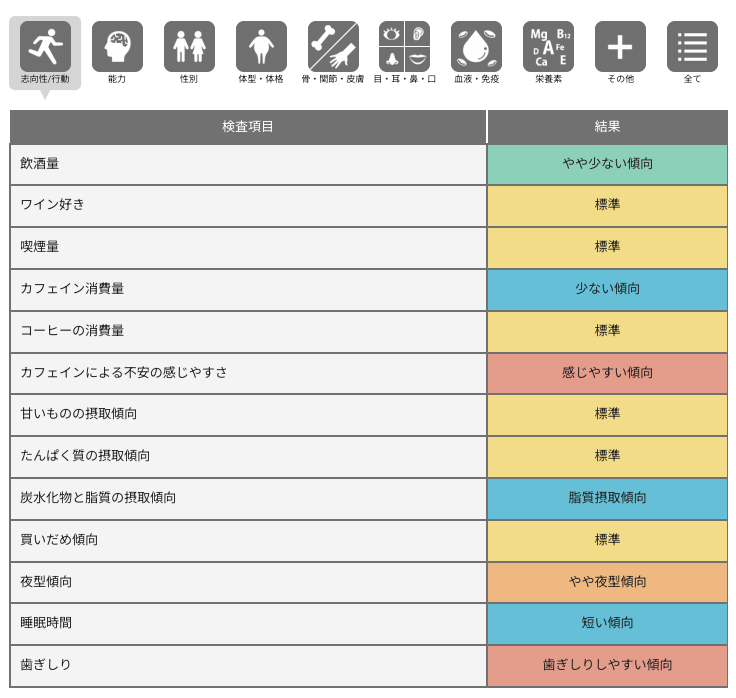Click the 結果 column header

point(607,127)
